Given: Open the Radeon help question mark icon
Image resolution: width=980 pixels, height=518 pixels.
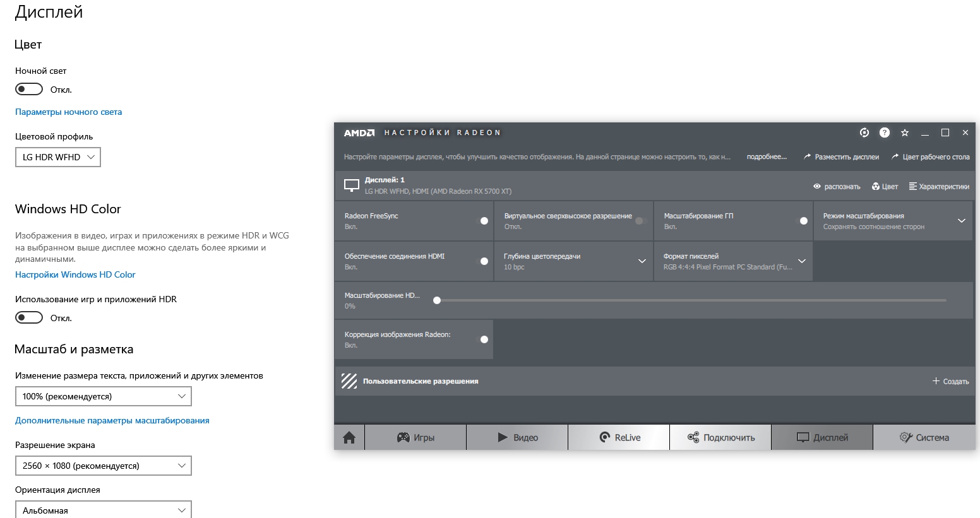Looking at the screenshot, I should [885, 132].
